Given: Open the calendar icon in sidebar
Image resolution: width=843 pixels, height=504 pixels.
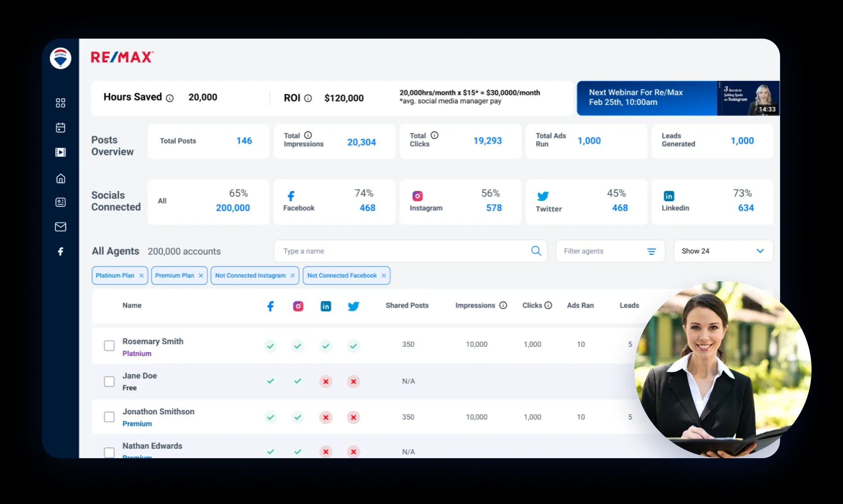Looking at the screenshot, I should [x=61, y=128].
